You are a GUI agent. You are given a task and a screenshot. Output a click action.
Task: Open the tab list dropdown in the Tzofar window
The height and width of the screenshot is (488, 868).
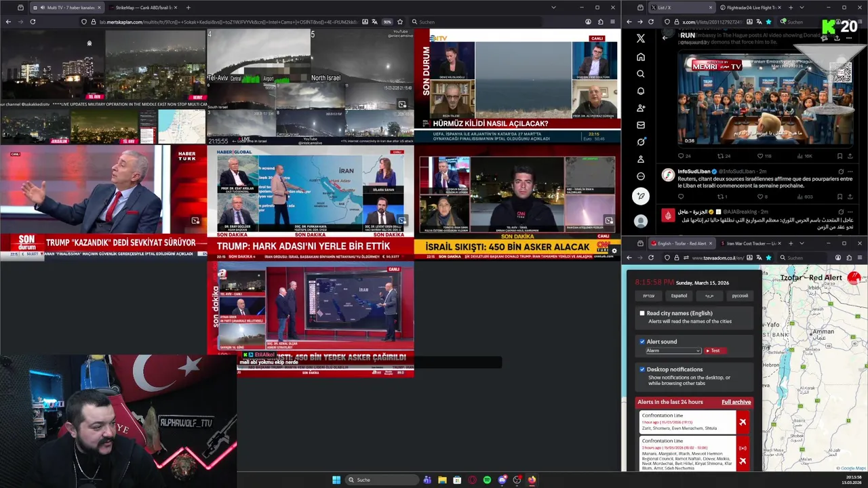tap(802, 243)
